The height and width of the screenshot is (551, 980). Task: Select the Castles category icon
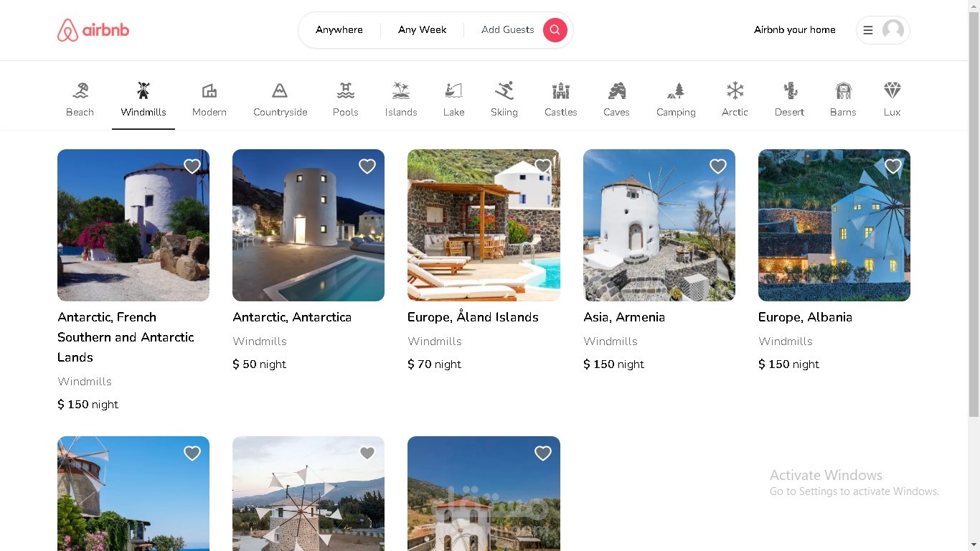[561, 90]
